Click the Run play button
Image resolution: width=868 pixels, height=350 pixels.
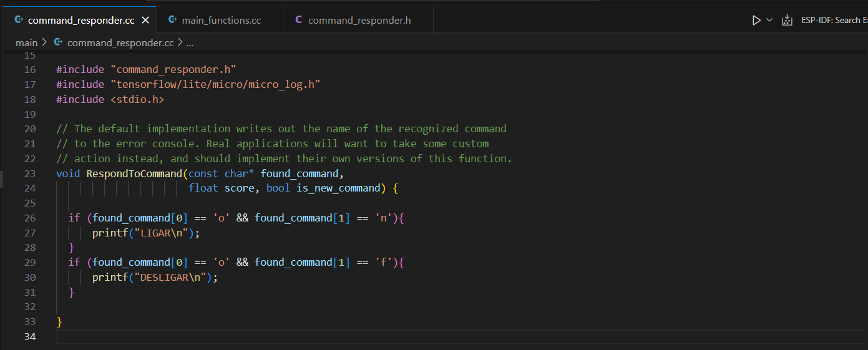point(756,21)
